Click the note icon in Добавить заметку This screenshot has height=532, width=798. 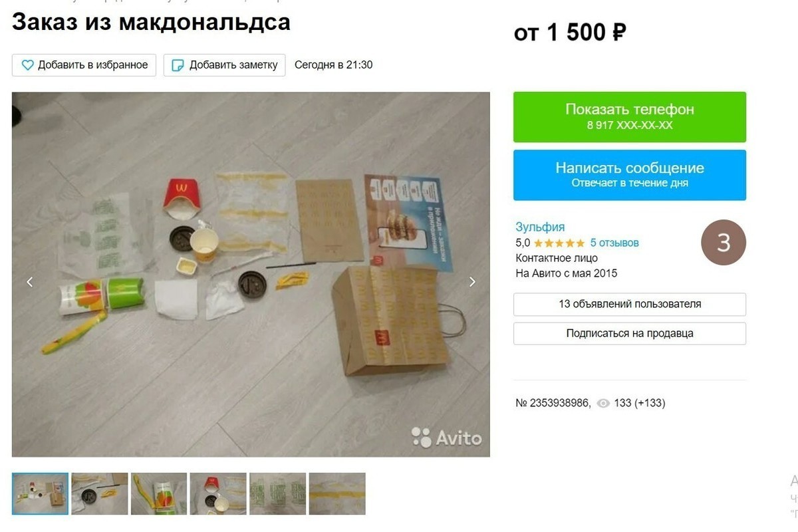(178, 65)
